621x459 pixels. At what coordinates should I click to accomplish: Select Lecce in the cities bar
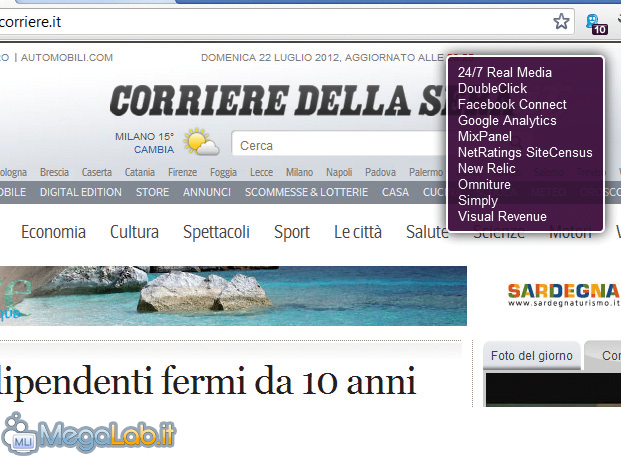[261, 172]
